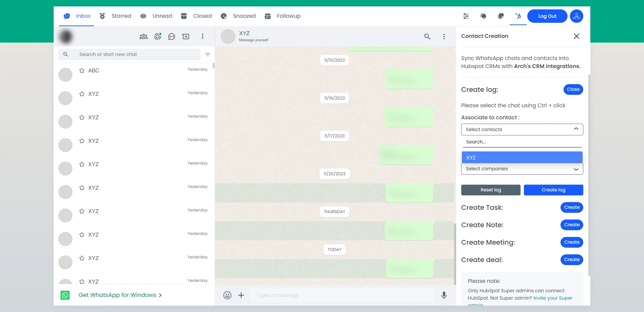Screen dimensions: 644x312
Task: Star the ABC chat
Action: [x=82, y=70]
